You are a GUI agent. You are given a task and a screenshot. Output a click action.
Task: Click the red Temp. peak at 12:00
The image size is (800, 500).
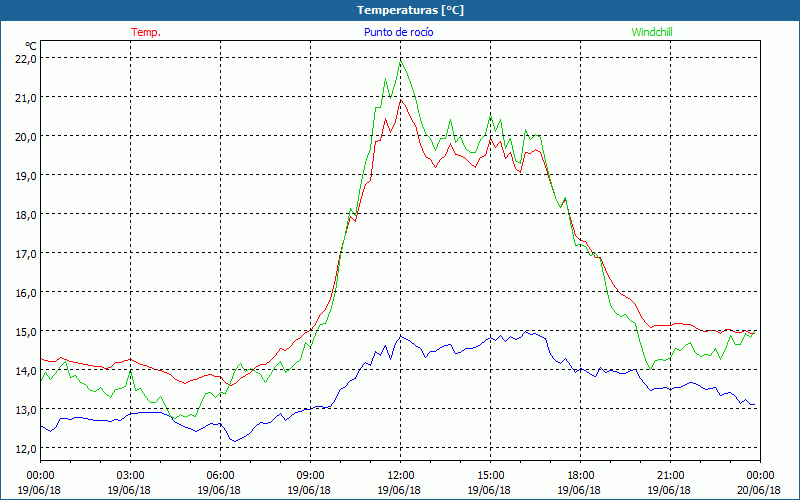coord(401,99)
